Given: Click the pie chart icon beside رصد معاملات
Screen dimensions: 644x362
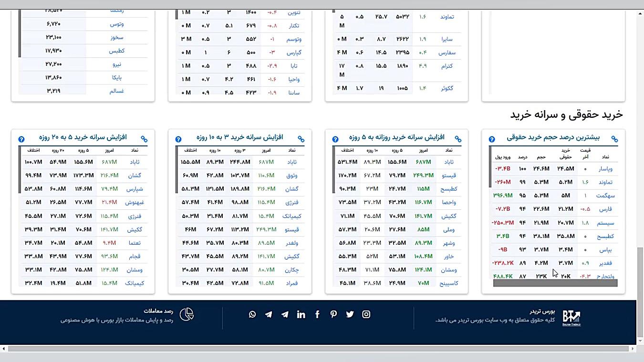Looking at the screenshot, I should [187, 314].
